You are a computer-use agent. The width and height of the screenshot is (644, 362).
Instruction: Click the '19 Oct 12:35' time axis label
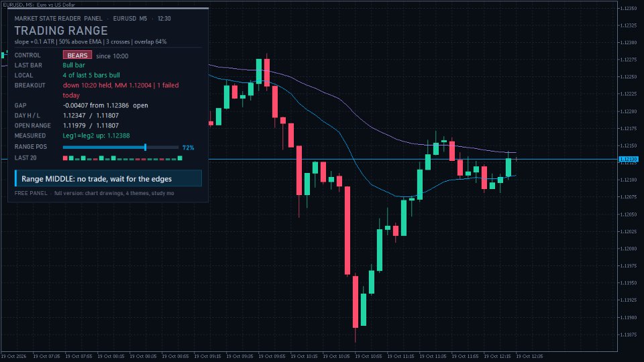coord(529,356)
